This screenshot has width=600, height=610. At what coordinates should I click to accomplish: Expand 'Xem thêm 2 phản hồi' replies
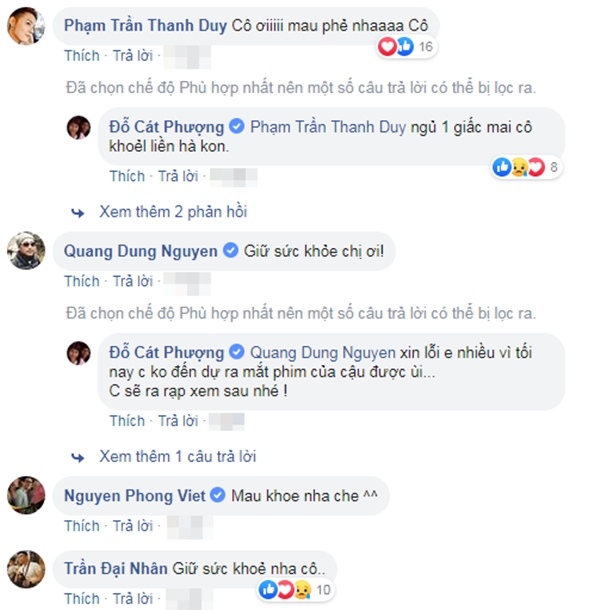173,212
